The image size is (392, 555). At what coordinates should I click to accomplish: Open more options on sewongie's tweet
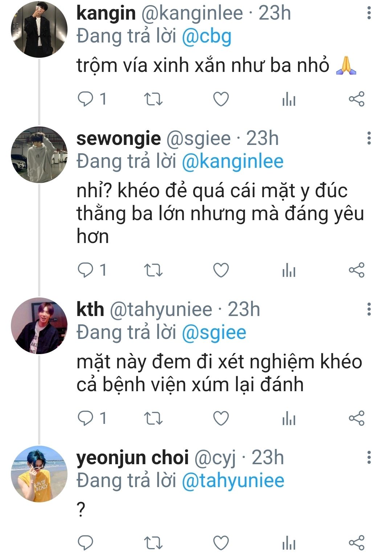tap(369, 138)
